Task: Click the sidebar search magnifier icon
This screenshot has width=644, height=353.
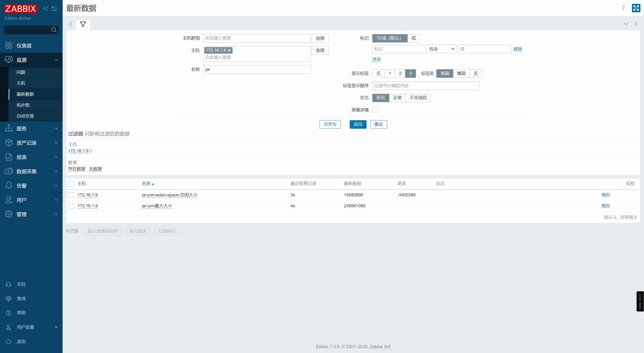Action: 54,30
